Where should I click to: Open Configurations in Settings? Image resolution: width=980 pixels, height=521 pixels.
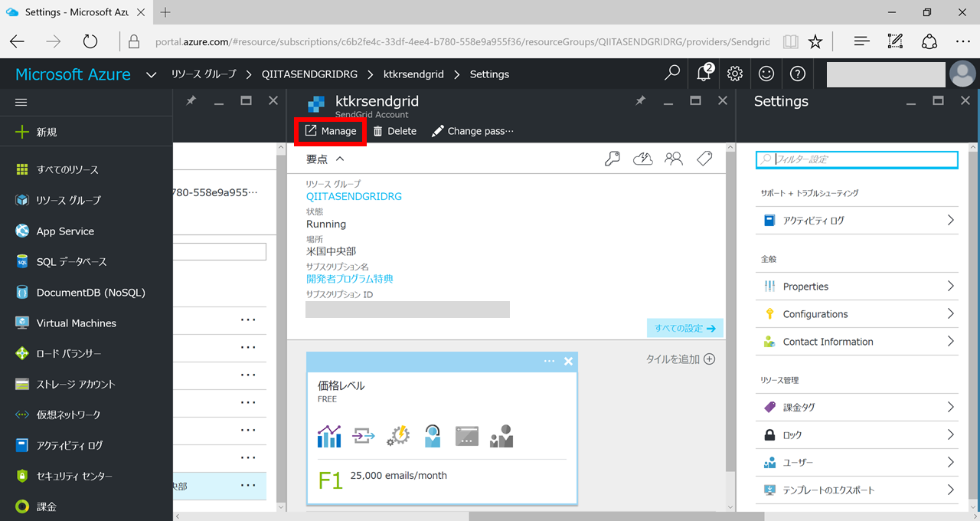pos(857,314)
